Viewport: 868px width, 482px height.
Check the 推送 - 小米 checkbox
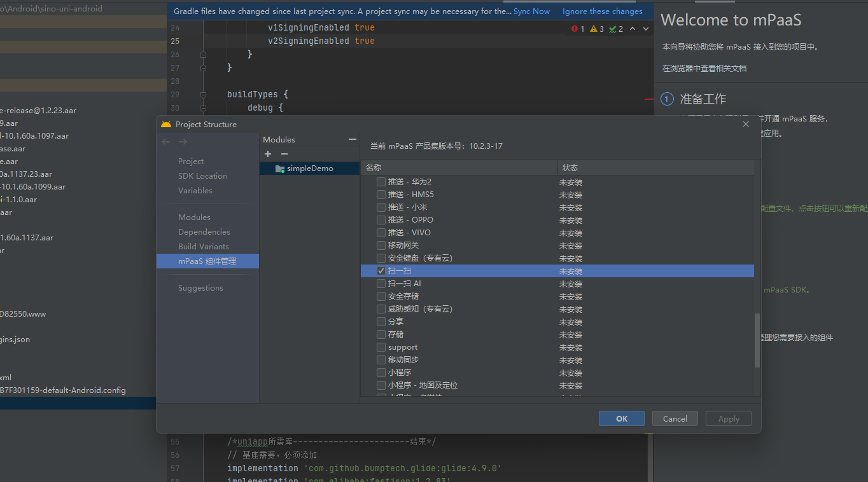coord(381,207)
